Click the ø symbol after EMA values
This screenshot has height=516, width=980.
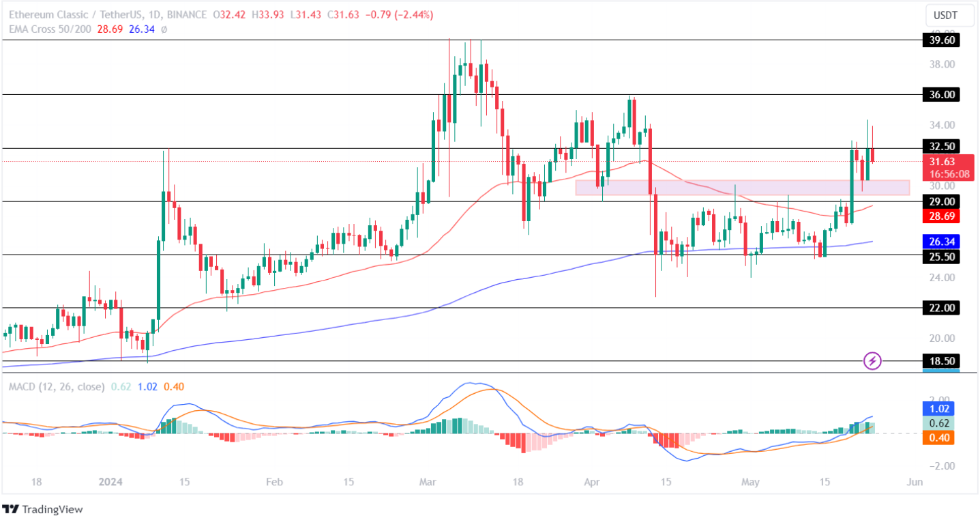click(164, 29)
